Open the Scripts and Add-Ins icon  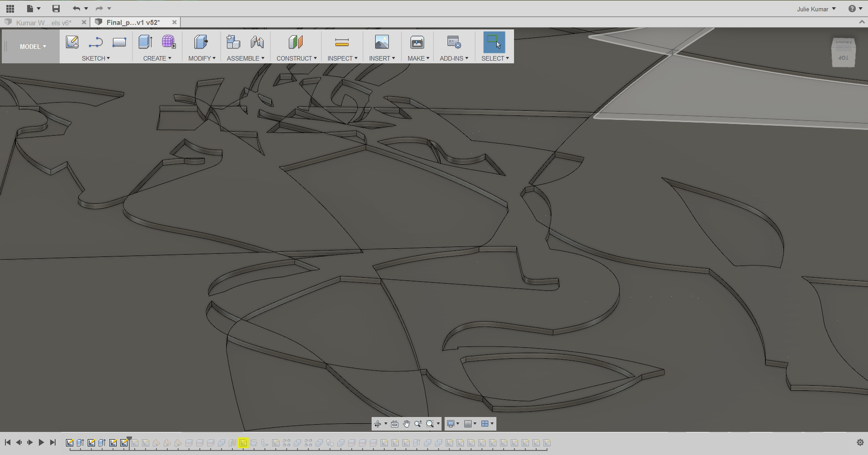(454, 42)
